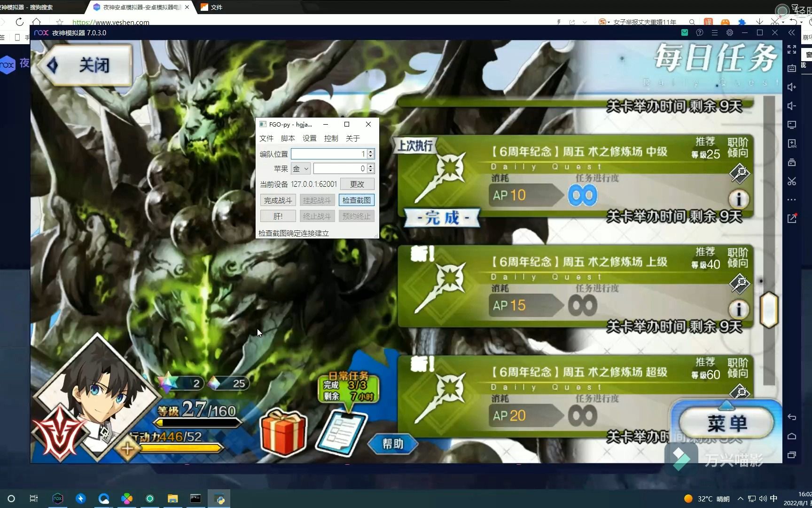Screen dimensions: 812x508
Task: Open the Nox app store bag icon
Action: click(x=685, y=32)
